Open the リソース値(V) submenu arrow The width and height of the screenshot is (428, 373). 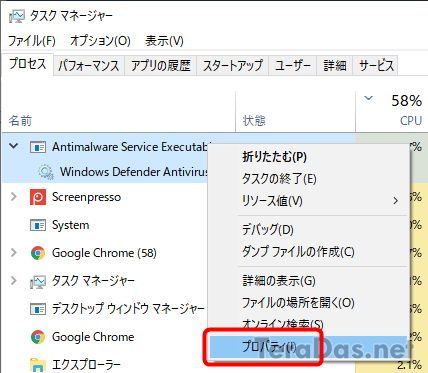[395, 201]
